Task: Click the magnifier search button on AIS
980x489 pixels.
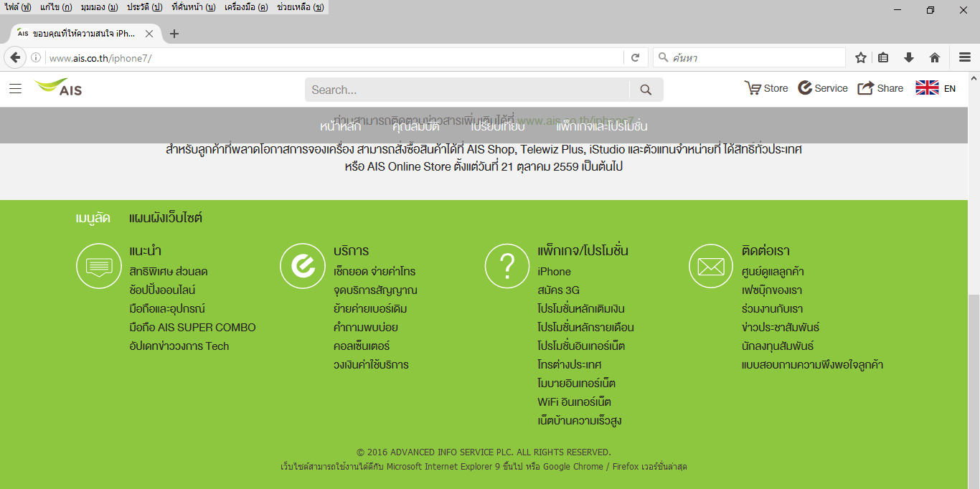Action: (646, 90)
